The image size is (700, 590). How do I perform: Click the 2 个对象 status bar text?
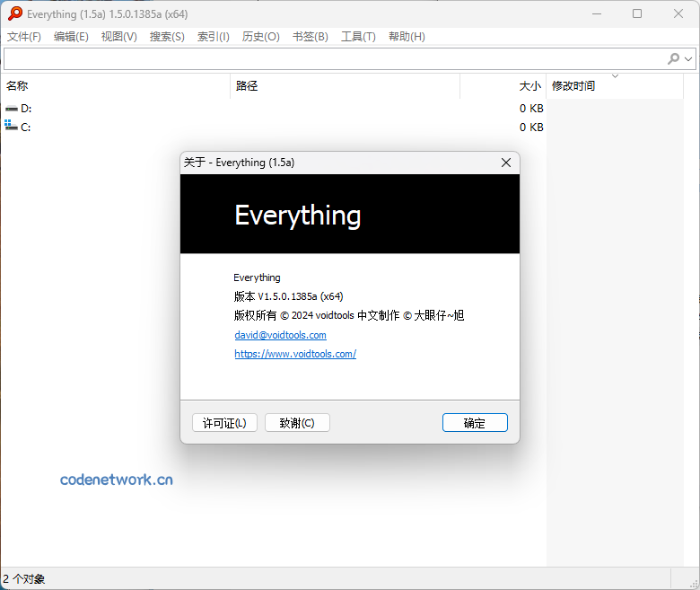[24, 579]
